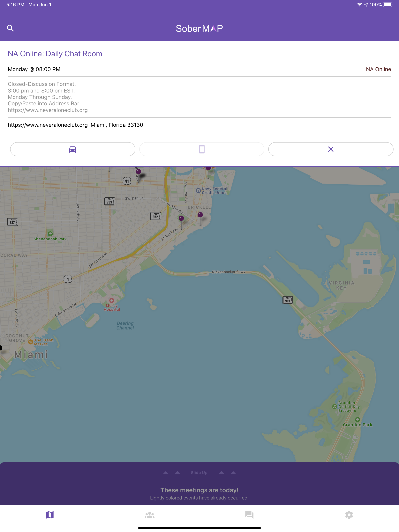Open the neveralonclub.org website link

tap(47, 125)
